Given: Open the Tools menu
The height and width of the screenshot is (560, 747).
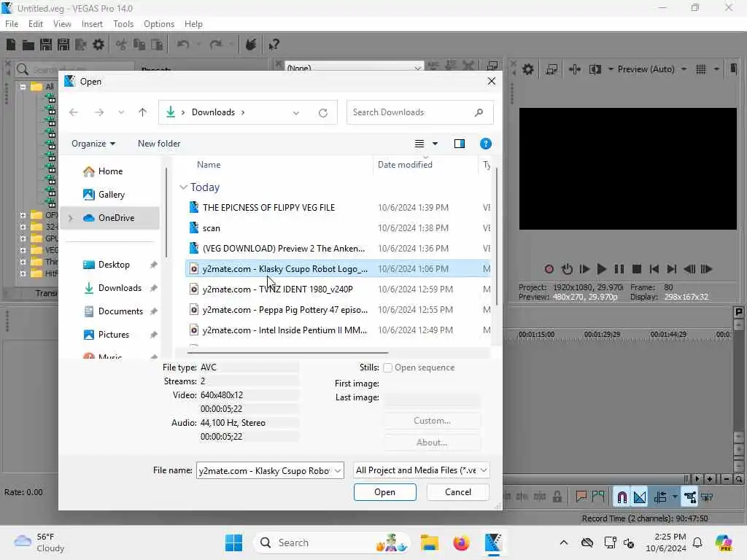Looking at the screenshot, I should coord(123,24).
